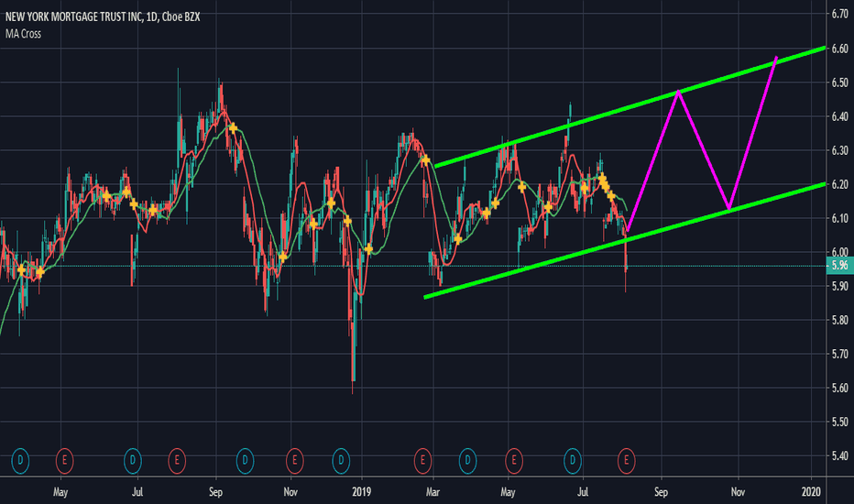Open earnings E marker near May 2018
Image resolution: width=854 pixels, height=504 pixels.
tap(64, 461)
